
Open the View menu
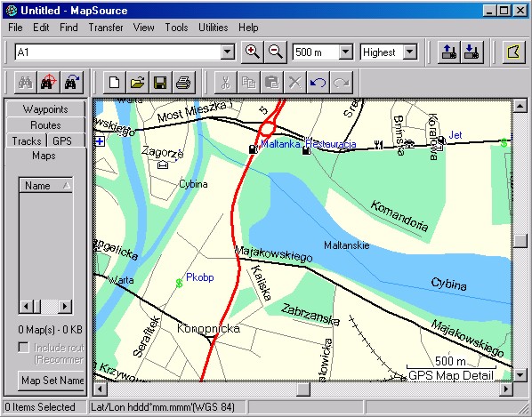tap(143, 28)
